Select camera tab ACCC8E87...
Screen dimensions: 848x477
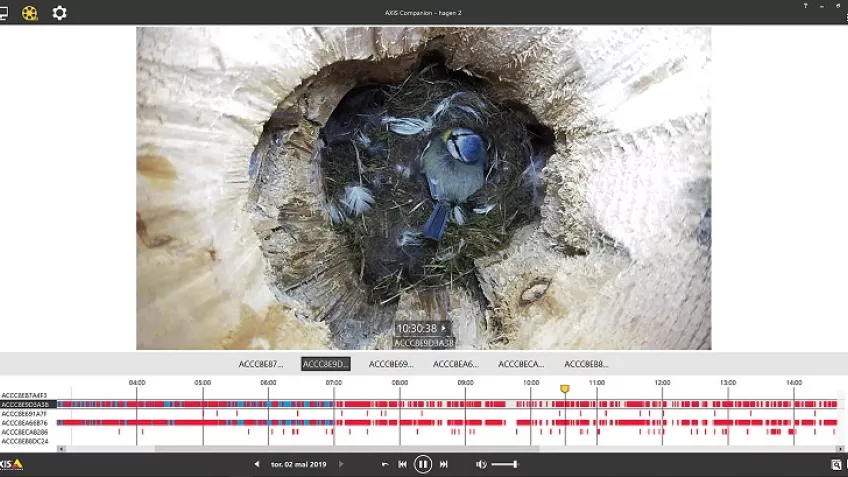coord(261,364)
